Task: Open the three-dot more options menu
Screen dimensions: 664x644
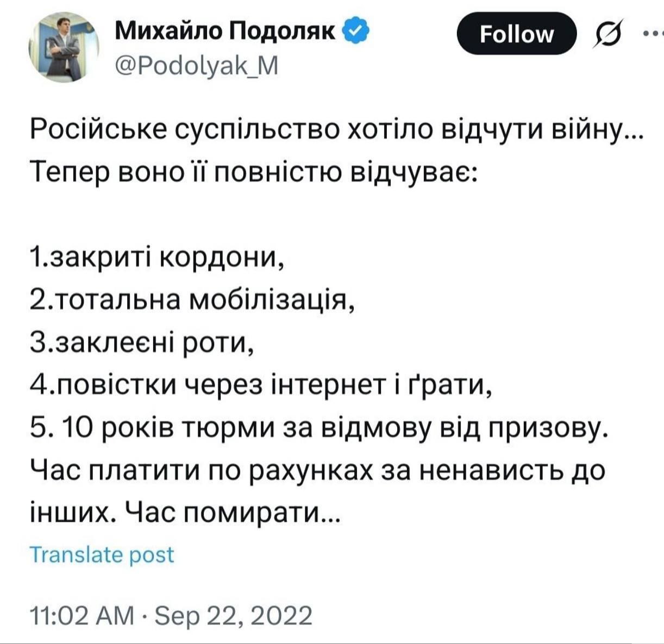Action: 653,34
